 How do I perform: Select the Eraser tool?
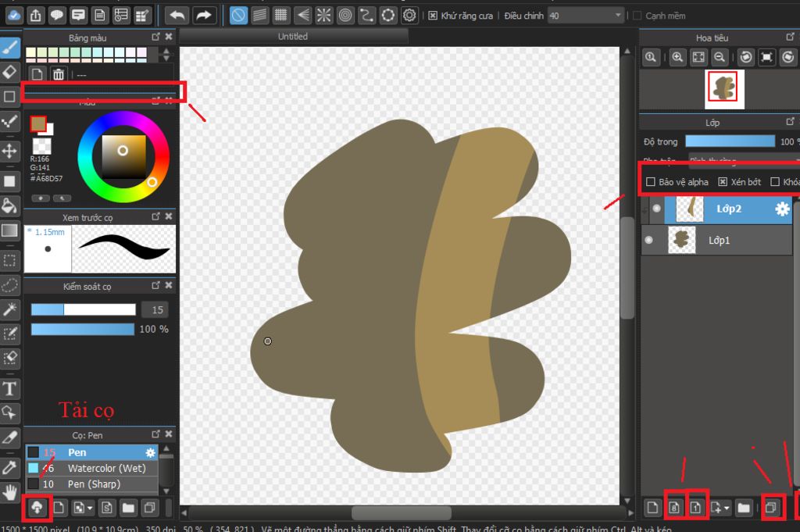tap(9, 72)
